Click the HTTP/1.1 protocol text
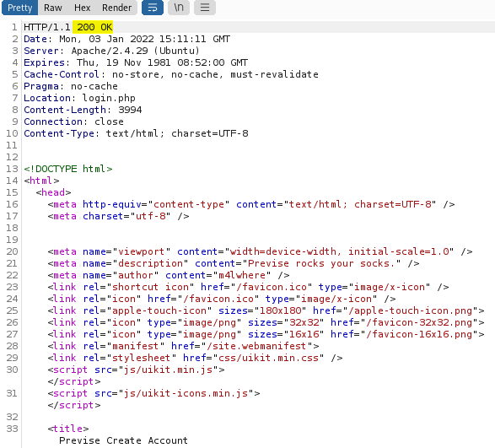The width and height of the screenshot is (495, 448). coord(47,27)
